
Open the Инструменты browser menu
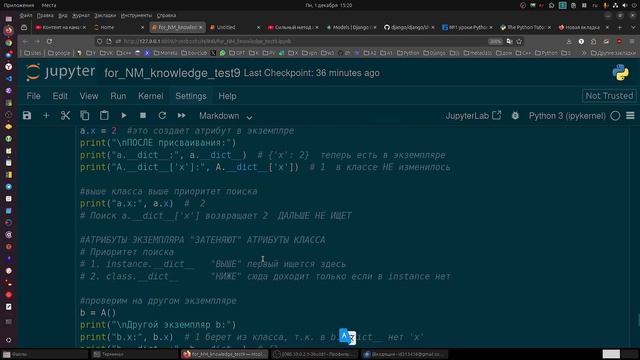pyautogui.click(x=136, y=16)
